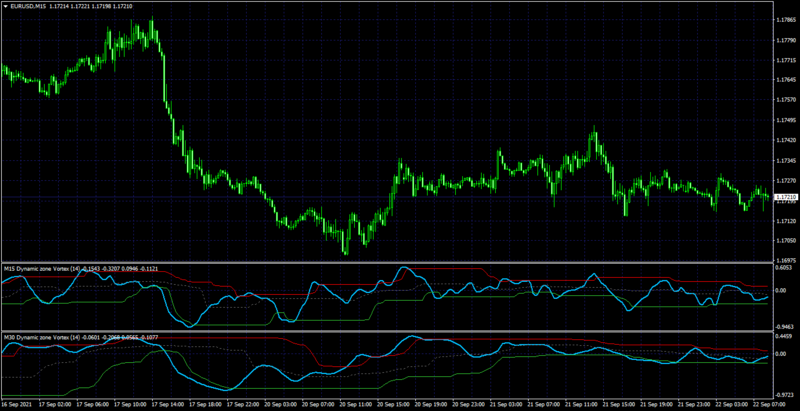Click the 1.16975 price axis label
Viewport: 800px width, 411px height.
[785, 261]
